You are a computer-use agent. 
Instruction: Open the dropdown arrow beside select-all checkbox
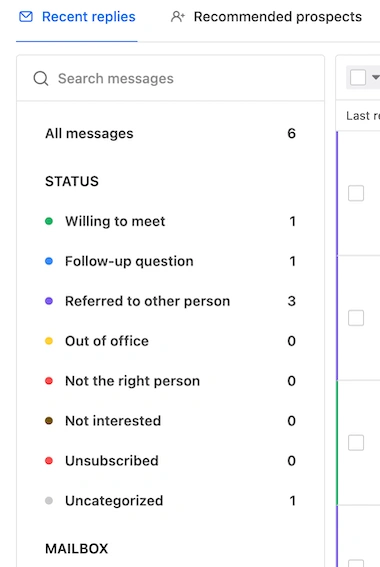(375, 77)
